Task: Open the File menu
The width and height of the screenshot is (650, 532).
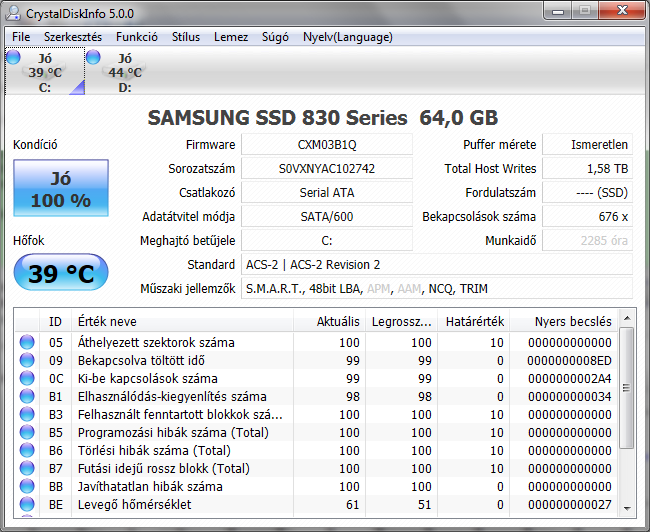Action: pyautogui.click(x=21, y=37)
